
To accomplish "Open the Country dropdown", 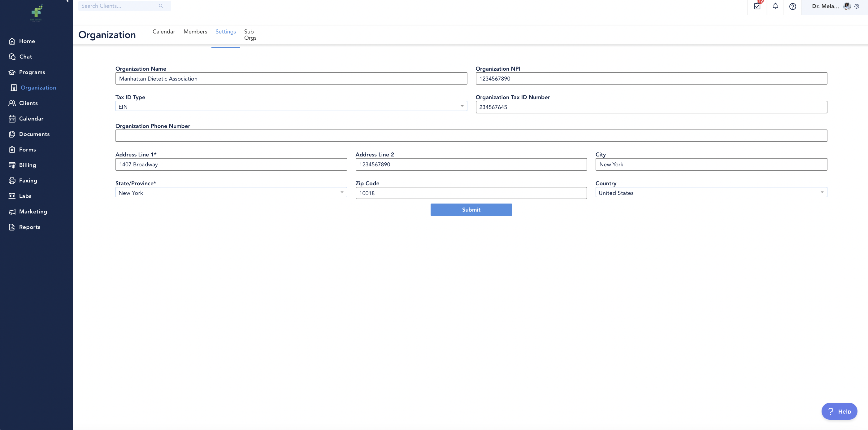I will coord(822,192).
